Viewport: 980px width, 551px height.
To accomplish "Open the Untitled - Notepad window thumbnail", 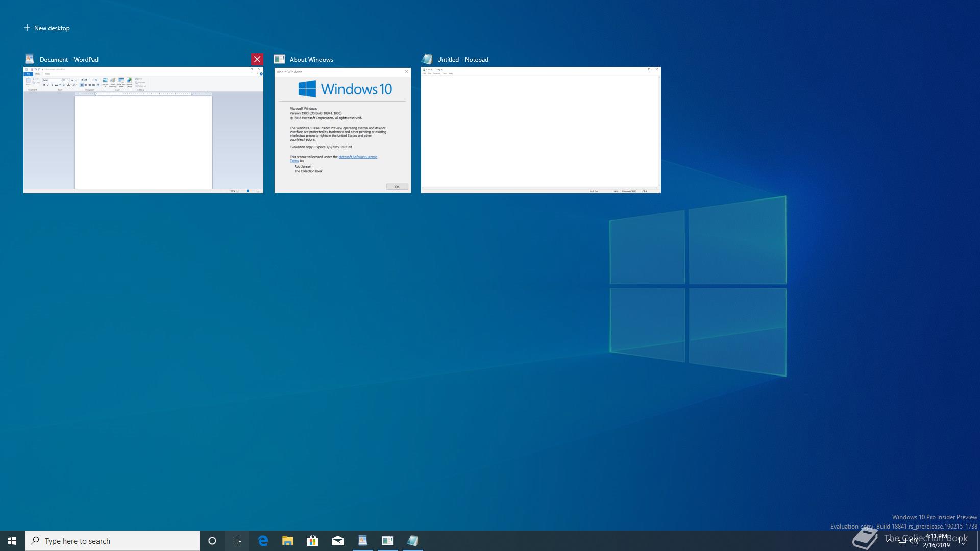I will (x=541, y=130).
